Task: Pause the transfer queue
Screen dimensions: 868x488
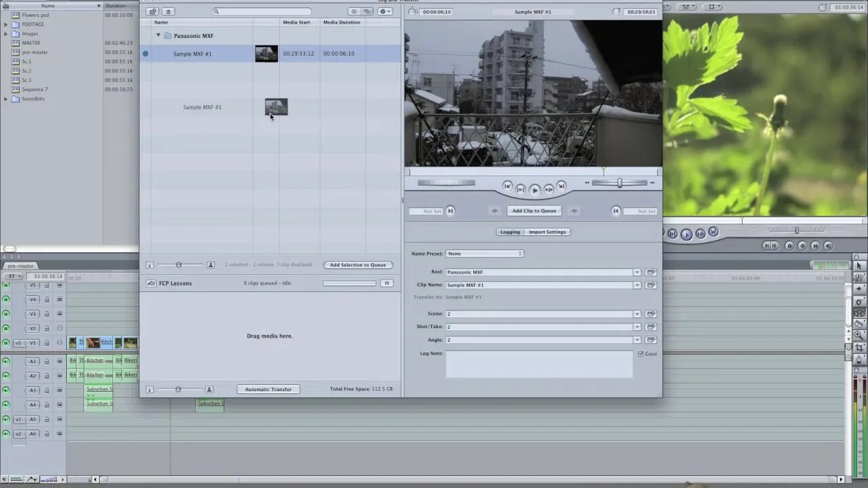Action: (x=387, y=283)
